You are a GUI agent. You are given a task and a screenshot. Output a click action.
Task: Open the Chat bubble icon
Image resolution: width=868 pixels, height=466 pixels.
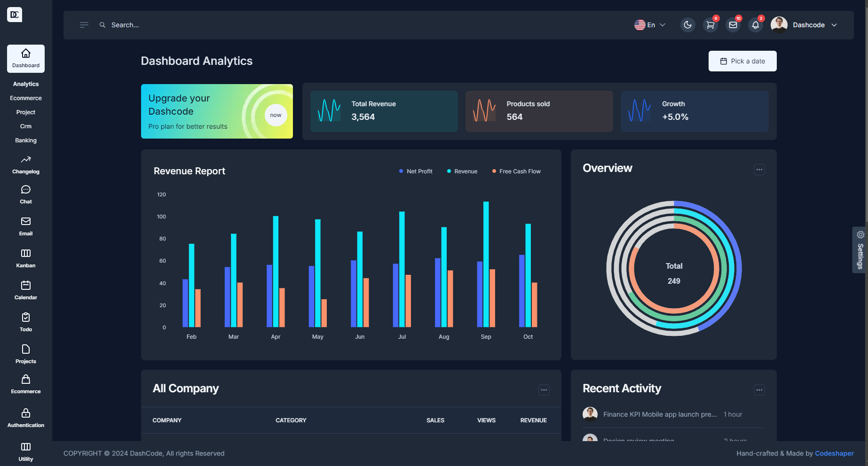(26, 189)
